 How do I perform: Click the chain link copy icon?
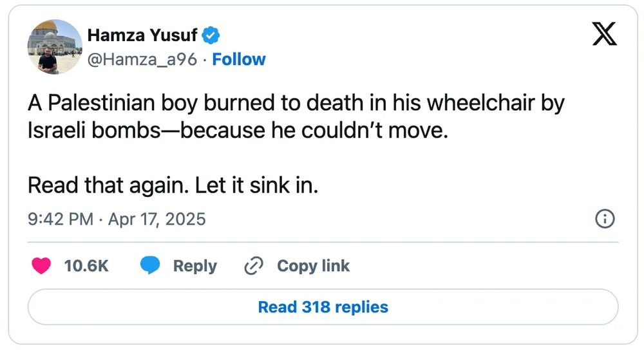coord(254,266)
